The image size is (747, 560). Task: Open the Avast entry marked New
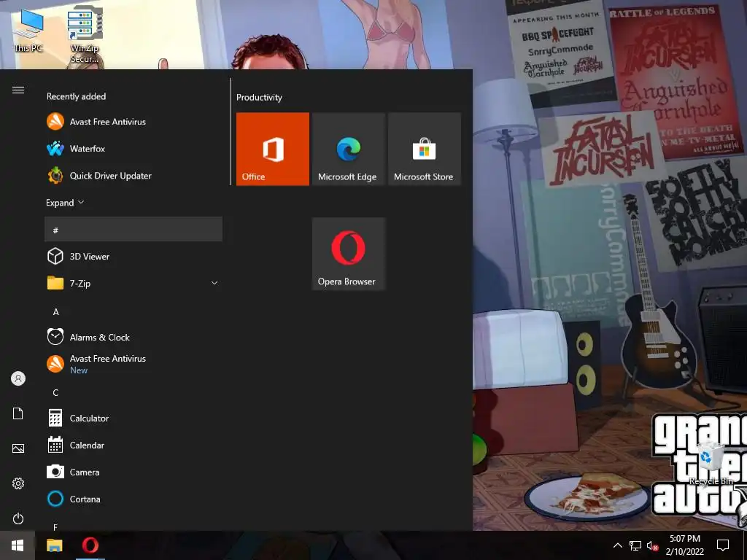(133, 365)
